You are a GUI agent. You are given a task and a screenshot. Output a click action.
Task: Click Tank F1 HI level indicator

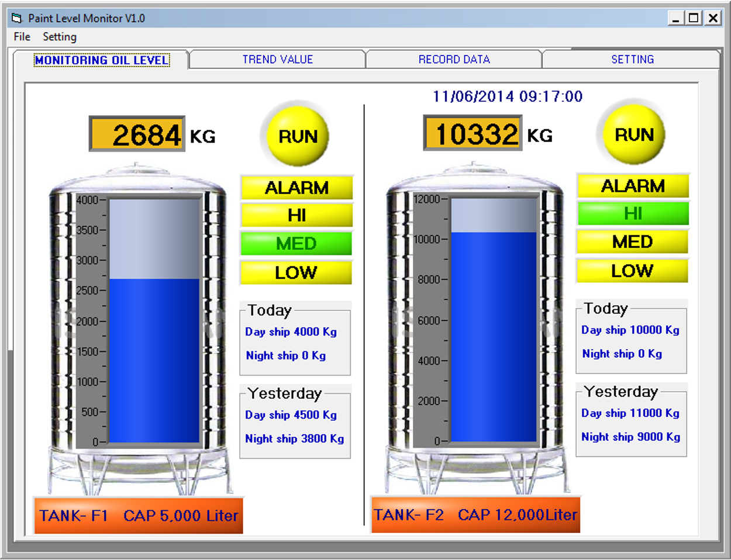click(x=296, y=216)
